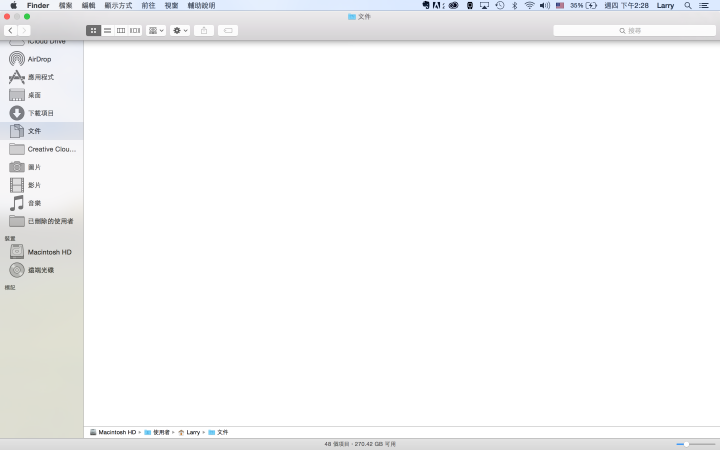Open the 前往 menu
The width and height of the screenshot is (720, 450).
pos(148,6)
